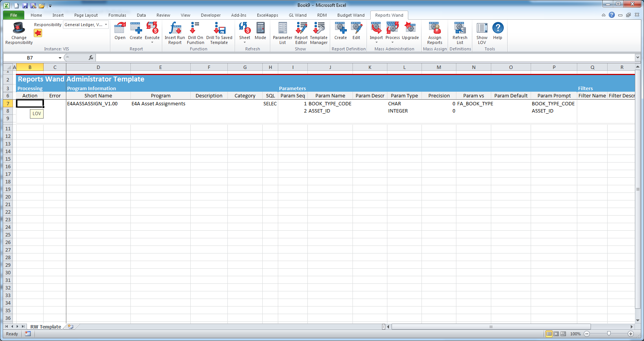
Task: Select column D header
Action: click(x=98, y=67)
